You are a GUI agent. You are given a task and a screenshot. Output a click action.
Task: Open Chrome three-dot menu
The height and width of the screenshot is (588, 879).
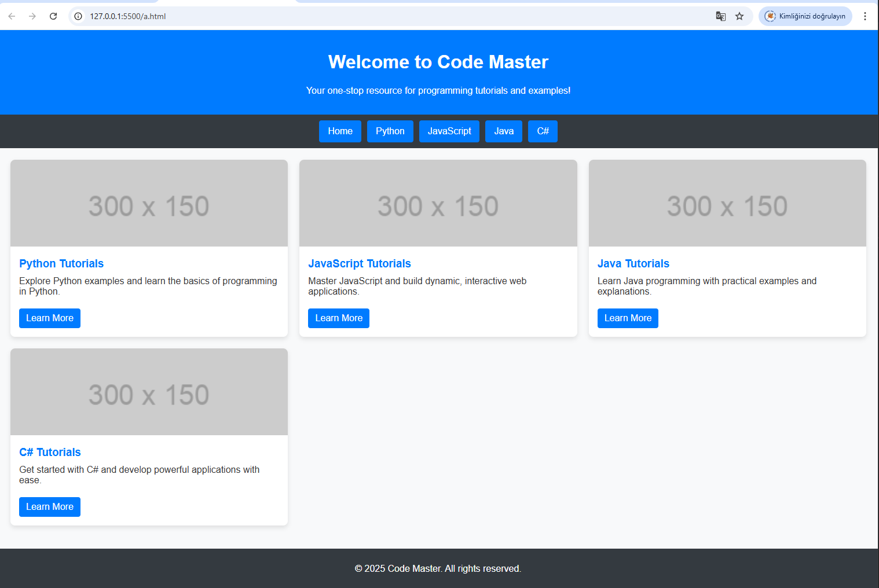point(865,16)
